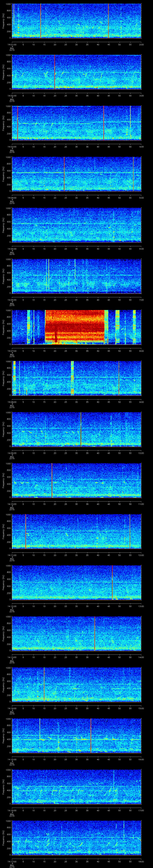Click the '8:00' end time label
Viewport: 153px width, 868px height.
[x=141, y=351]
